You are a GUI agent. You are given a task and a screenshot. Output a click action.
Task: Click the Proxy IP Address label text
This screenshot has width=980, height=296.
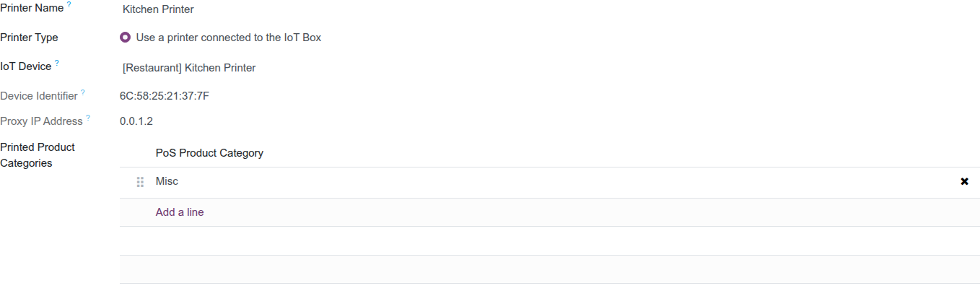pos(41,121)
